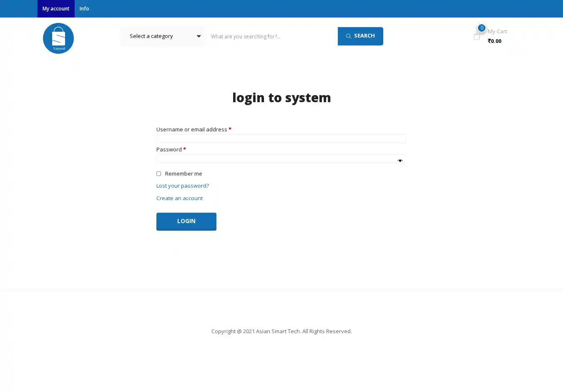Go to the 'Create an account' link
Viewport: 563px width, 392px height.
179,198
